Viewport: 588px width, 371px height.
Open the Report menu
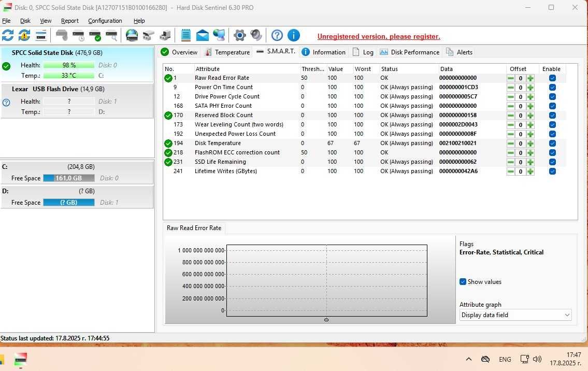pos(70,21)
